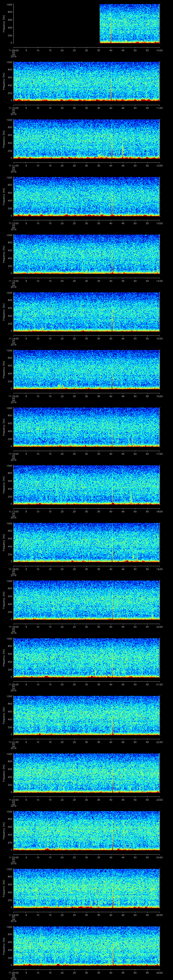Select the "11:19:00" start time label
This screenshot has width=173, height=980.
tap(14, 627)
